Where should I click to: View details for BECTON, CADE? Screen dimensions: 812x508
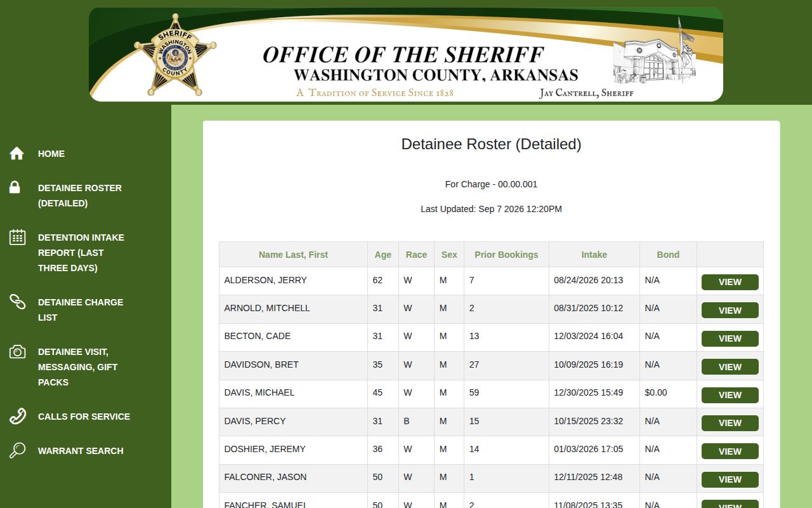pyautogui.click(x=730, y=338)
